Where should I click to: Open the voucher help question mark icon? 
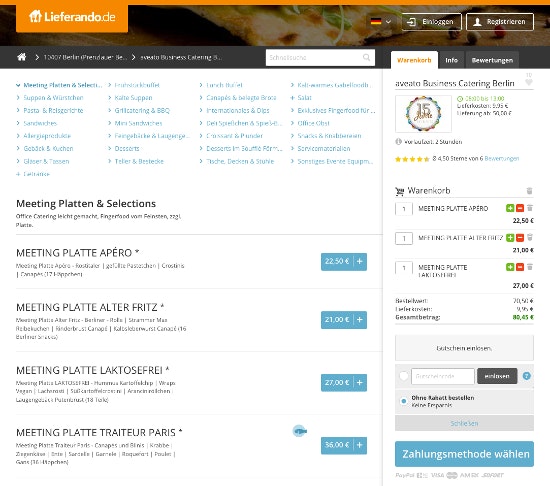click(526, 376)
